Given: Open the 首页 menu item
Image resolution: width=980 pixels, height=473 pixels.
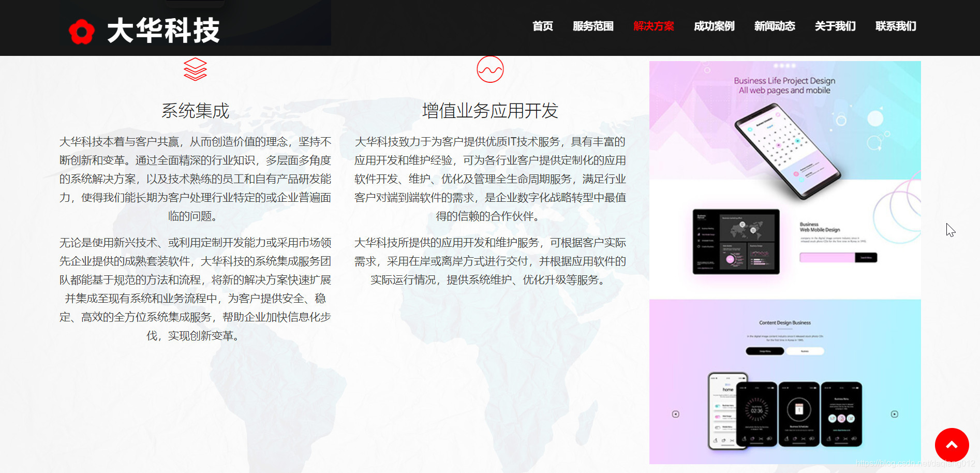Looking at the screenshot, I should coord(543,26).
